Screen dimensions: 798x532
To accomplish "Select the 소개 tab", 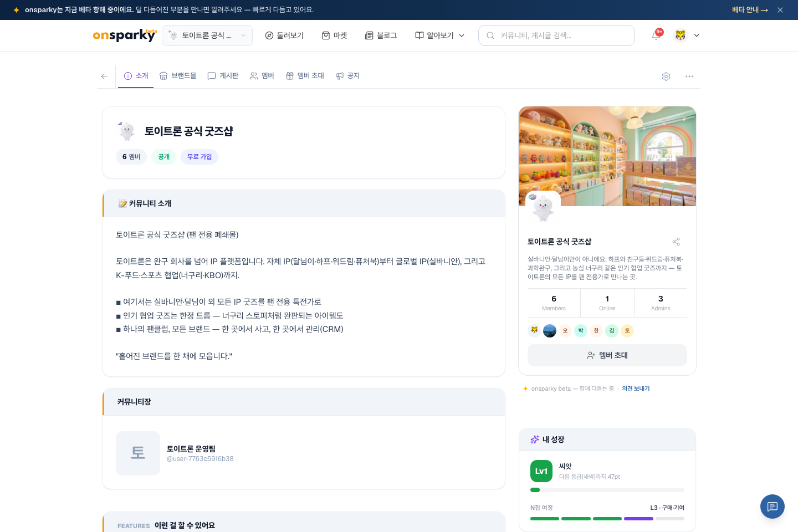I will pyautogui.click(x=136, y=76).
